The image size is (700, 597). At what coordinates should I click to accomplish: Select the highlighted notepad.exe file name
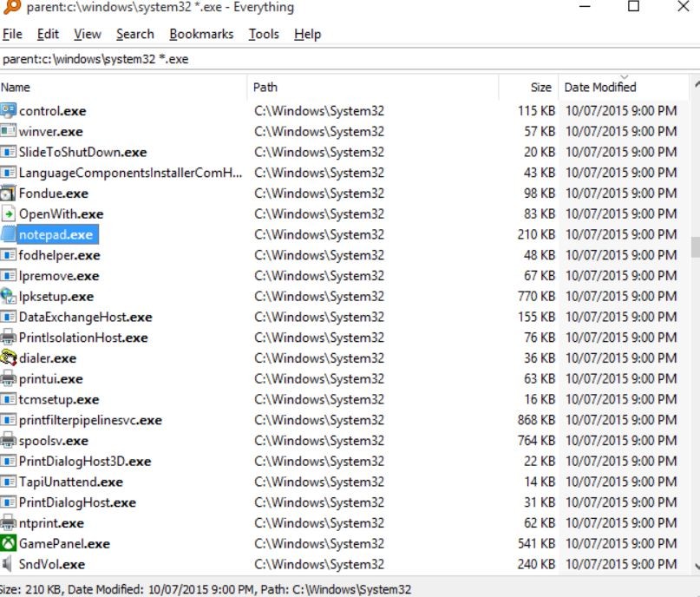pyautogui.click(x=57, y=234)
